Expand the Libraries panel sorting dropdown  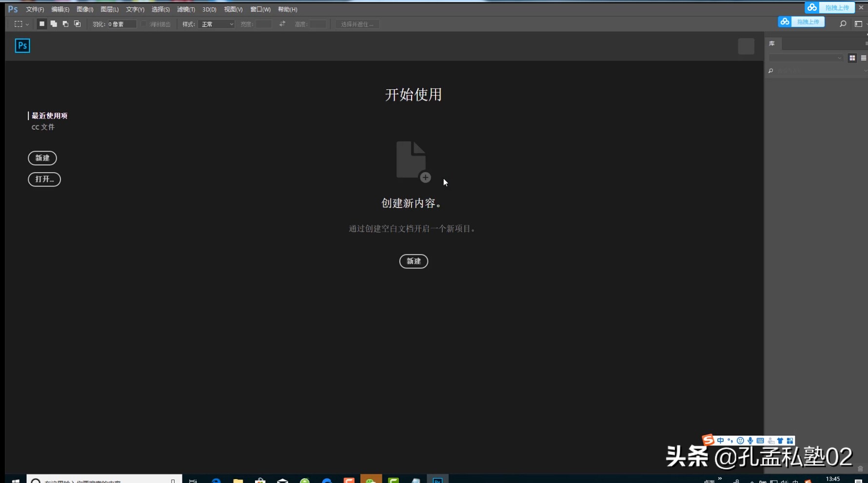point(840,58)
